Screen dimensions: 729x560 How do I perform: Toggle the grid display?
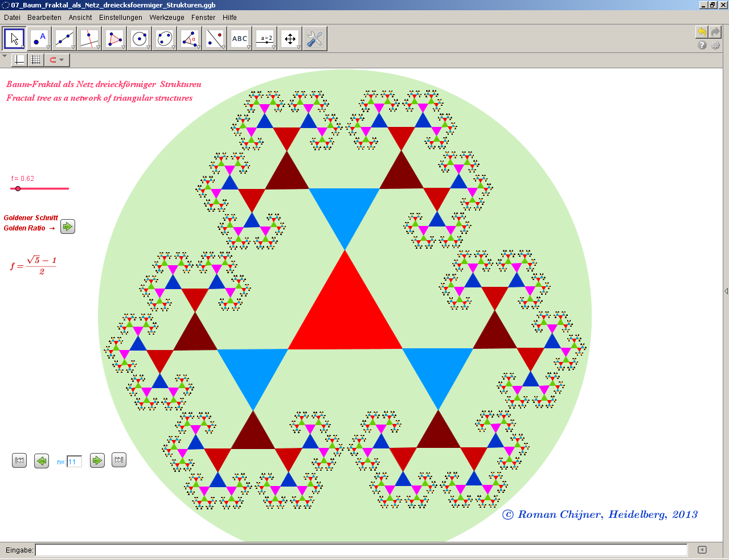pos(36,60)
